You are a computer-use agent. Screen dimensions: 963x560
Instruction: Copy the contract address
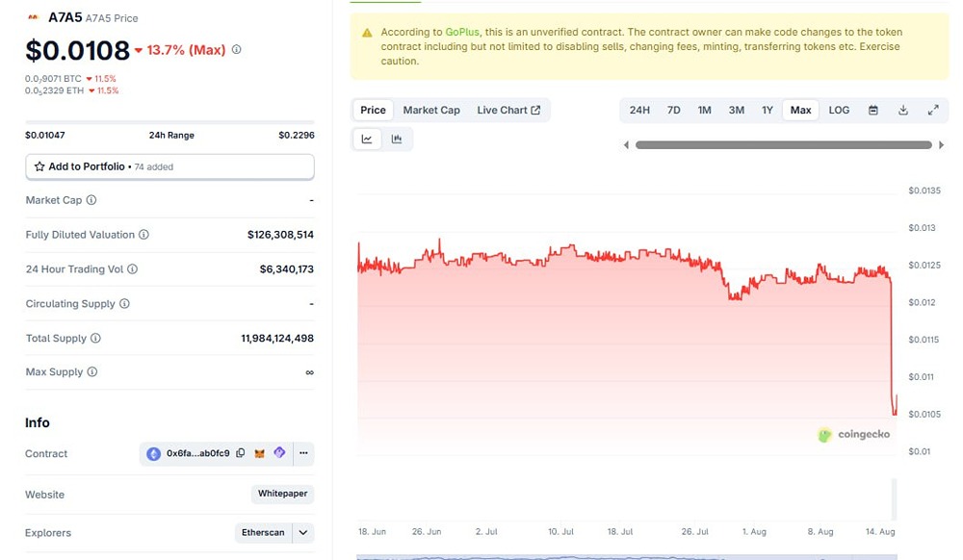241,453
